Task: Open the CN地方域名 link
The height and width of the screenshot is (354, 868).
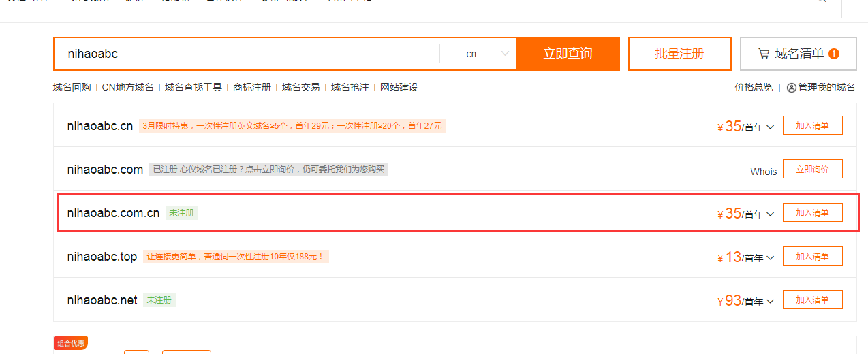Action: pyautogui.click(x=128, y=88)
